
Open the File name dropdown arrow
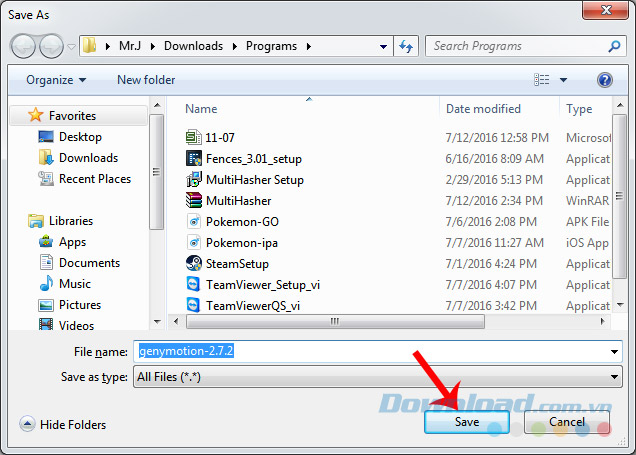615,352
